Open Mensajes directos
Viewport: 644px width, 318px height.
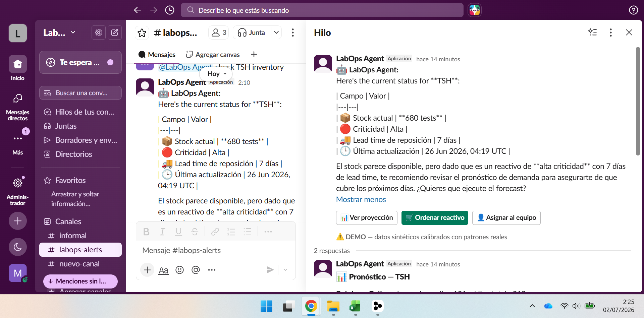(x=18, y=107)
